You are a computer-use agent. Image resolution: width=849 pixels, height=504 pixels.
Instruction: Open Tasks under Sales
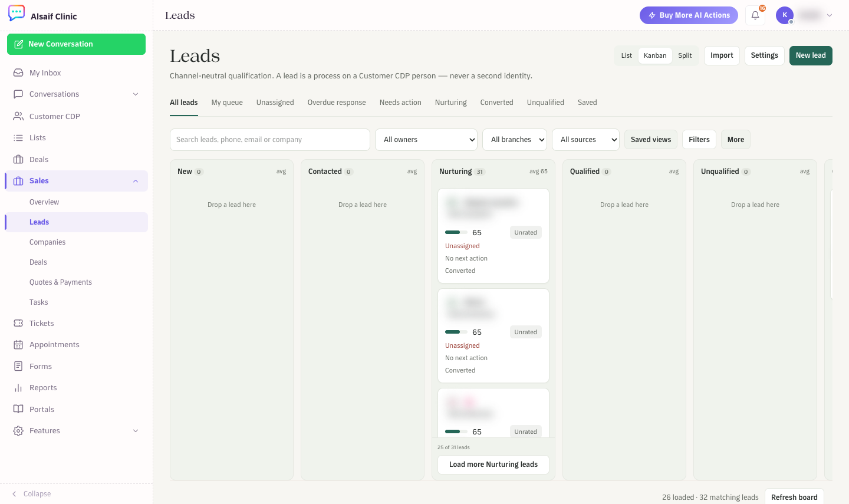(x=39, y=302)
